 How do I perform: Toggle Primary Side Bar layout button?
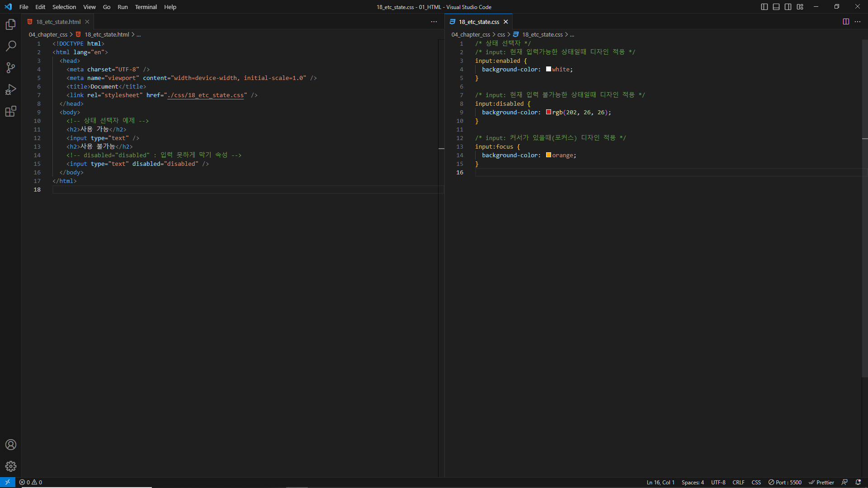pyautogui.click(x=764, y=7)
